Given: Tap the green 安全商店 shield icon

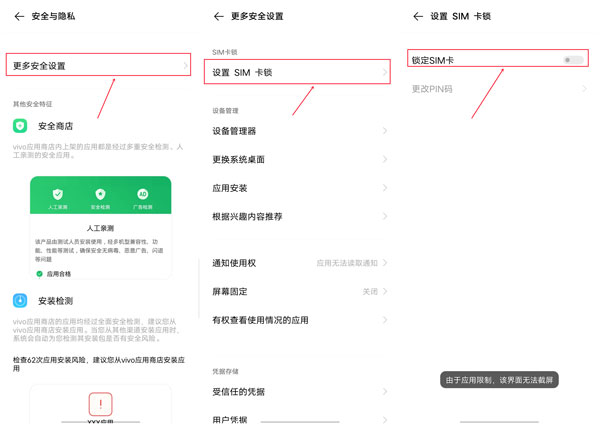Looking at the screenshot, I should click(x=21, y=126).
